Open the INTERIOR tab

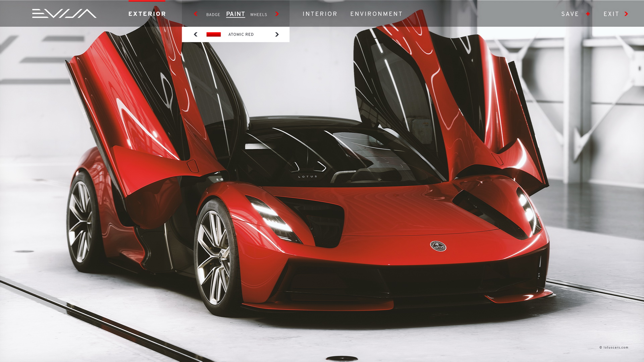pos(320,14)
